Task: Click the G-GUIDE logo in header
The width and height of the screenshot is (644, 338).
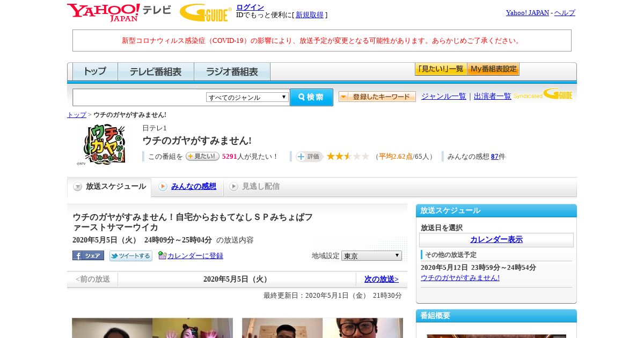Action: tap(206, 12)
